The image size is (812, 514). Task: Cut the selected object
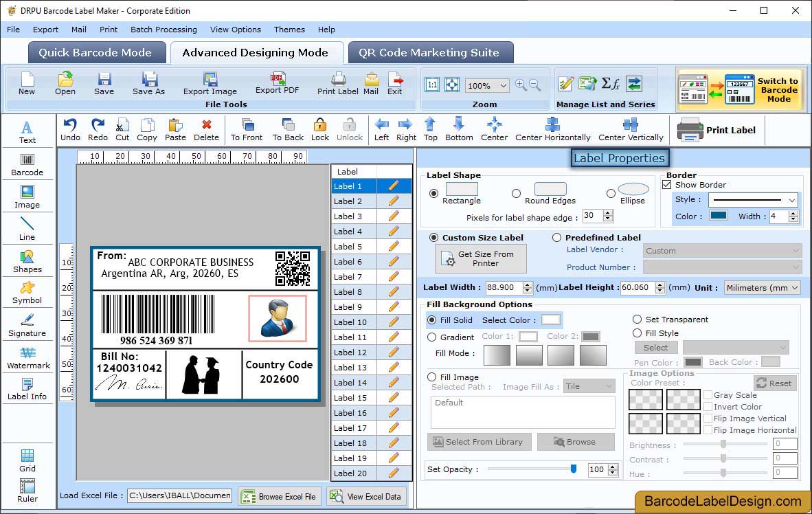click(122, 130)
